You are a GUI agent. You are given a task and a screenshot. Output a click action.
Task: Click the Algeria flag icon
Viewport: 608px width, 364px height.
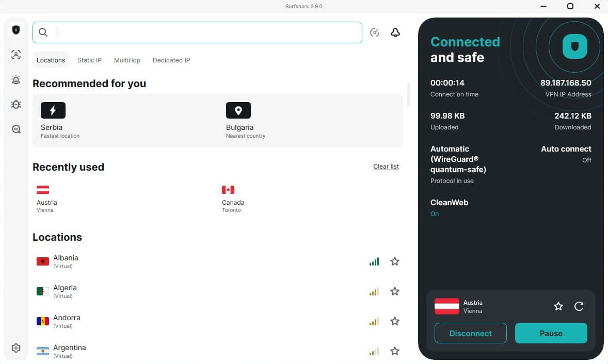click(x=43, y=291)
